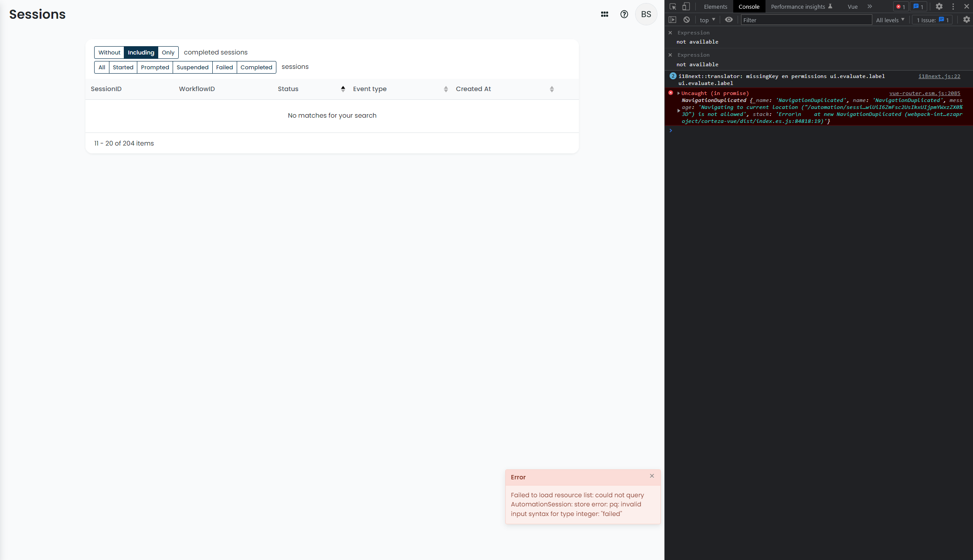Image resolution: width=973 pixels, height=560 pixels.
Task: Select the inspect element cursor icon
Action: tap(673, 7)
